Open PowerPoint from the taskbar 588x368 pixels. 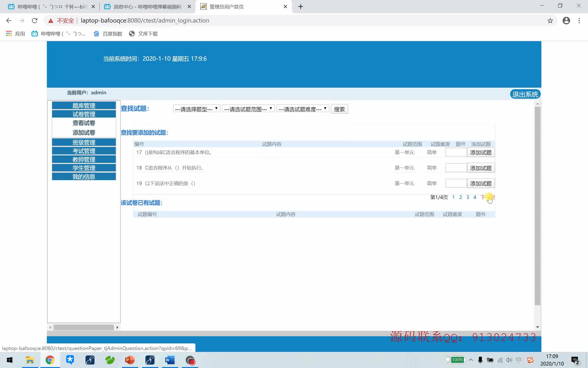tap(130, 360)
